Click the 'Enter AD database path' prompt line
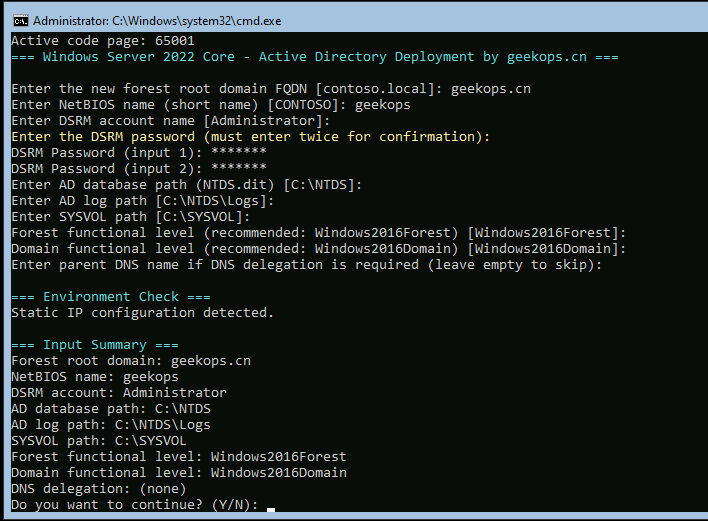This screenshot has height=521, width=708. pos(187,185)
